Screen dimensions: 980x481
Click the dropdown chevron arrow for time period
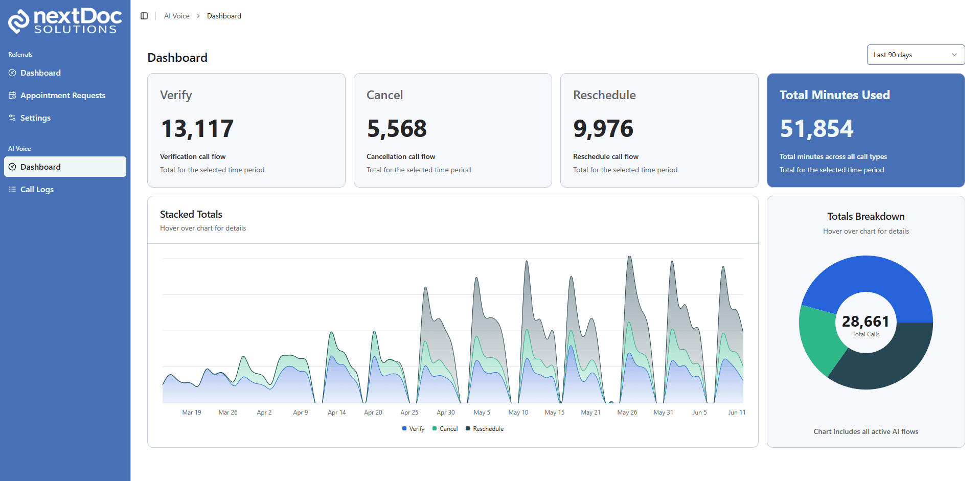(x=954, y=55)
